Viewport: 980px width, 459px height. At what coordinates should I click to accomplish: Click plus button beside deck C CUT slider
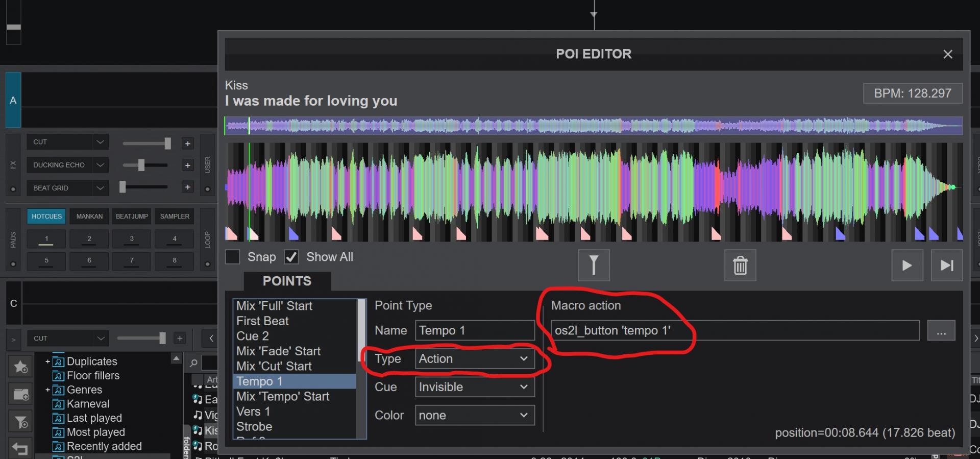point(179,338)
